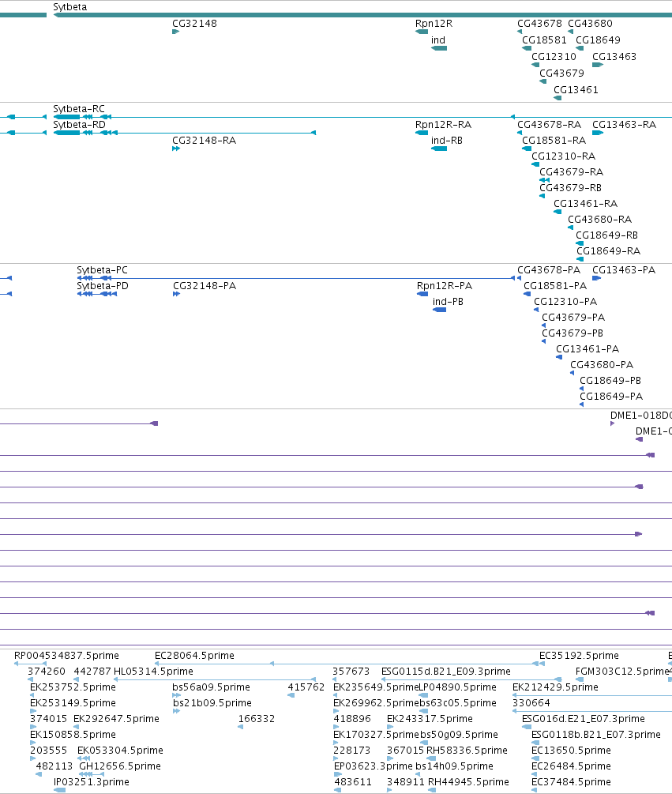Select transcript CG18581-RA
Viewport: 672px width, 794px height.
click(554, 141)
